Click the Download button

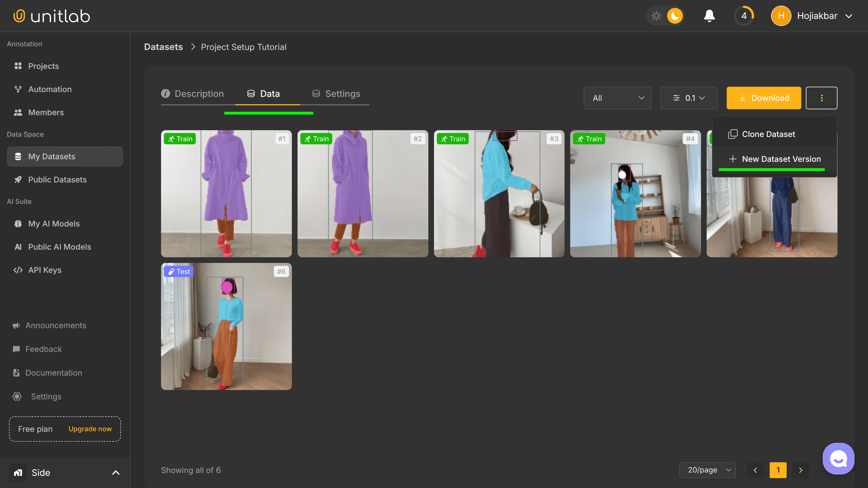[x=763, y=98]
